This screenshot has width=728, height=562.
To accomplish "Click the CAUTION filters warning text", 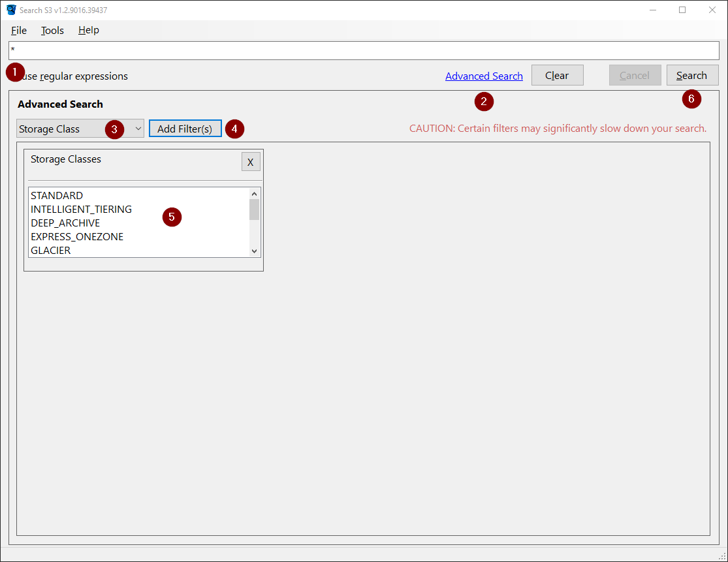I will coord(558,129).
